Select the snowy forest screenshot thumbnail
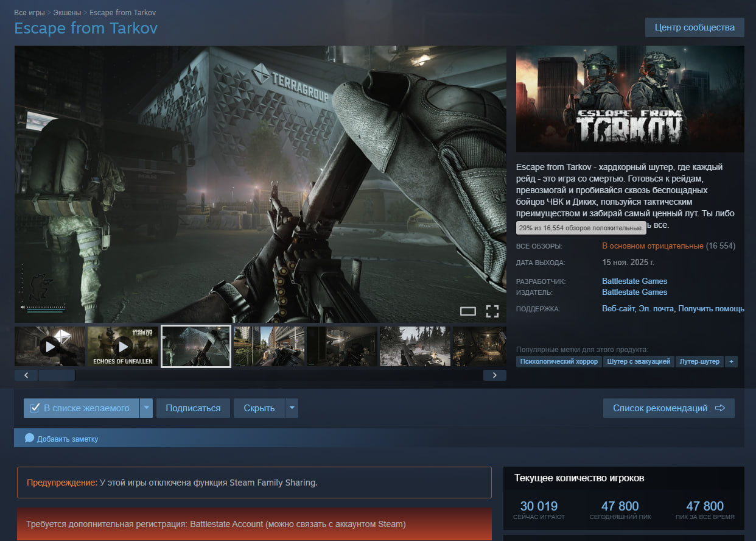The height and width of the screenshot is (541, 756). pos(415,347)
